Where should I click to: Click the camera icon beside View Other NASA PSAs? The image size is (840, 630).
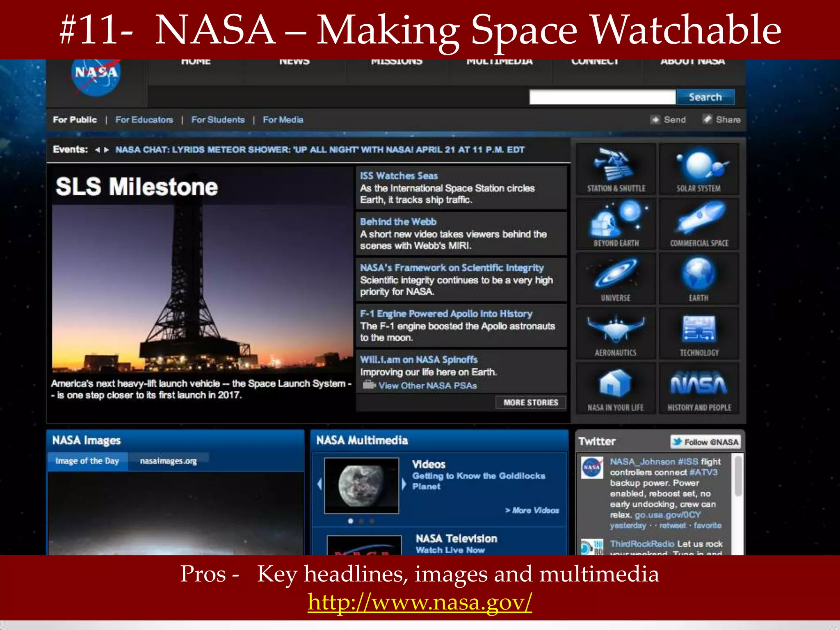[369, 385]
